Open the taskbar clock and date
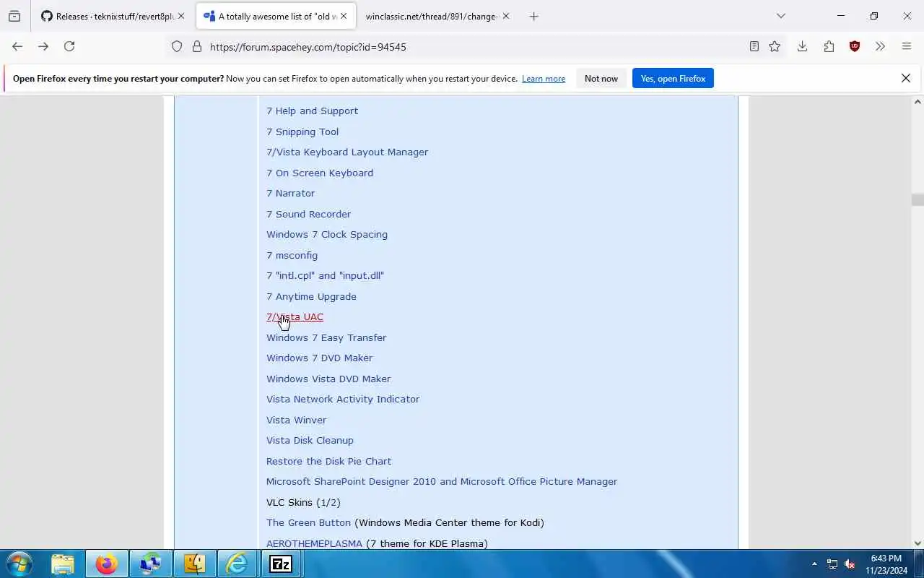Screen dimensions: 924x578 pyautogui.click(x=886, y=564)
